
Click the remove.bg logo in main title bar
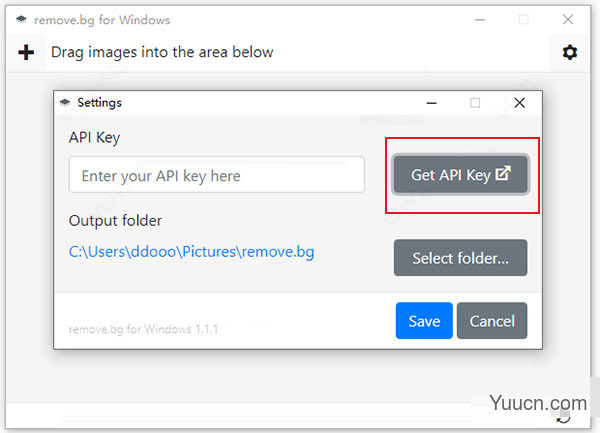click(x=21, y=20)
